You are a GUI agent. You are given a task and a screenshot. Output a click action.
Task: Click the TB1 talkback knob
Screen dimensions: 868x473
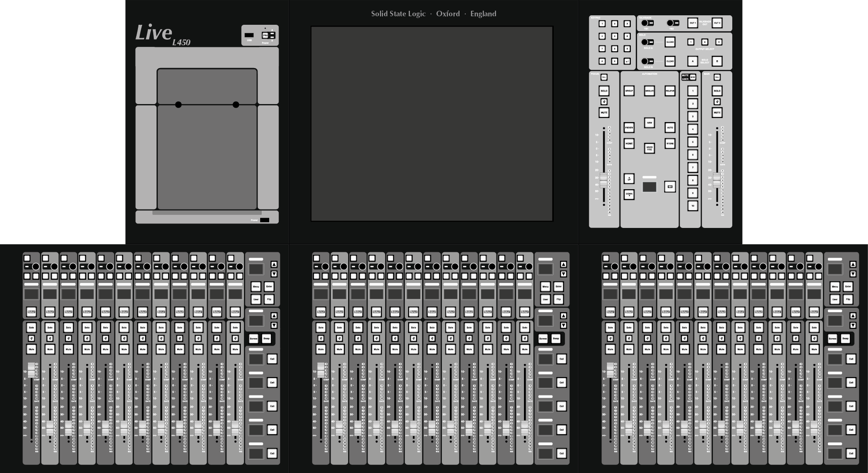coord(645,23)
